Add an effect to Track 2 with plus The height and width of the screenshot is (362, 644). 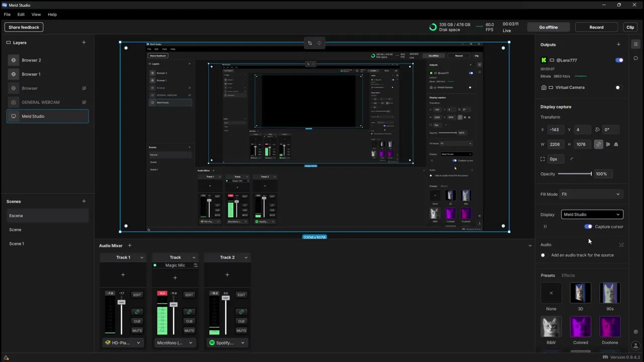227,275
